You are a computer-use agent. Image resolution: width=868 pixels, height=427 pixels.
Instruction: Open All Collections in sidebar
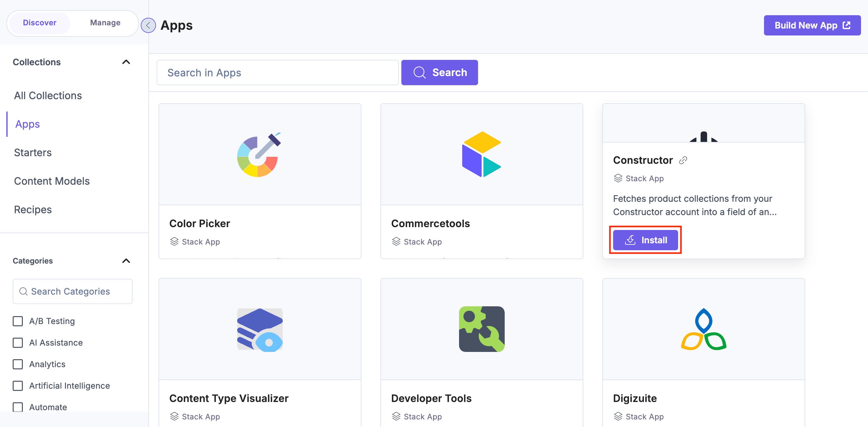(x=48, y=96)
